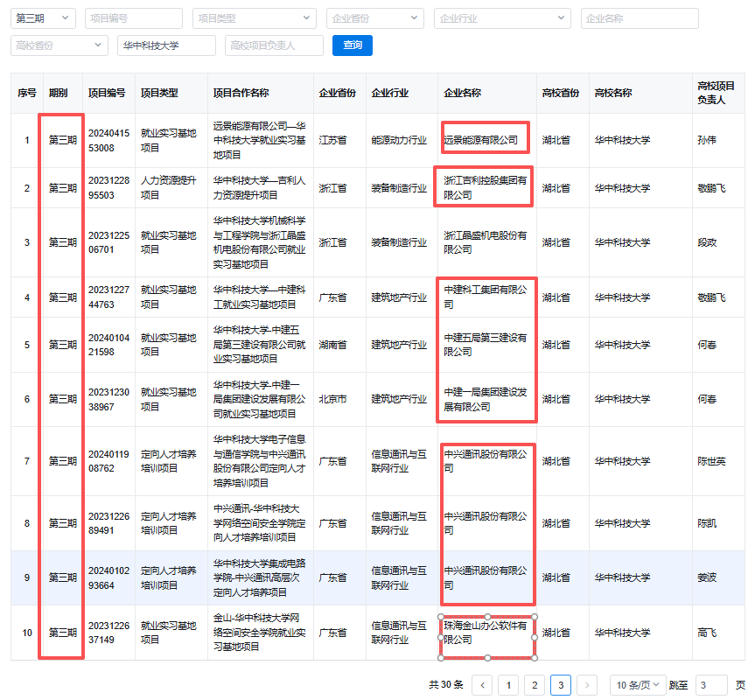Screen dimensions: 755x700
Task: Click the 跳至 page number input
Action: (x=711, y=685)
